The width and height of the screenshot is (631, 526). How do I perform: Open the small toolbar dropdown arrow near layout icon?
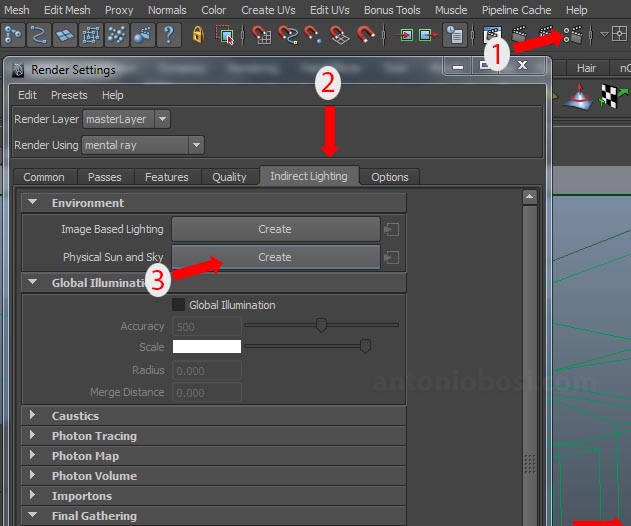[604, 35]
